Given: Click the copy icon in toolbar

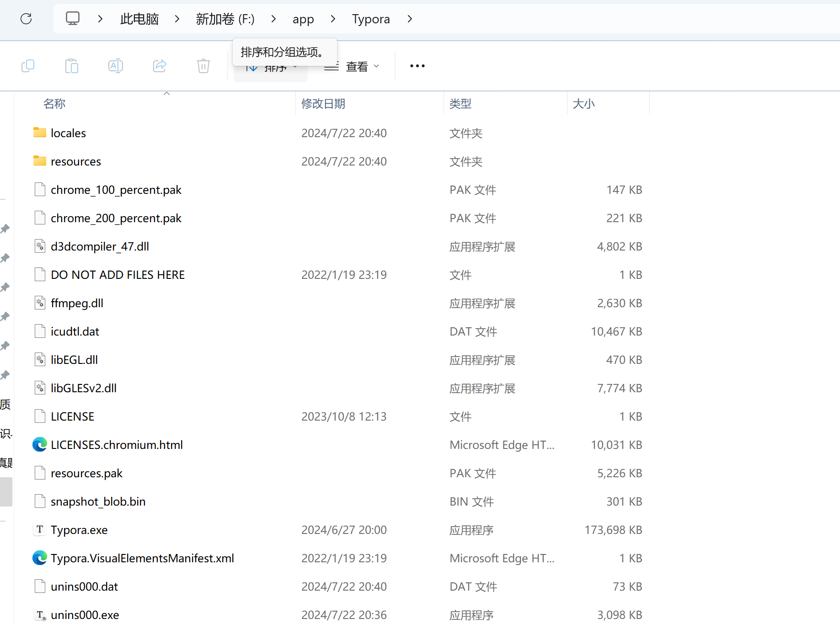Looking at the screenshot, I should click(28, 66).
